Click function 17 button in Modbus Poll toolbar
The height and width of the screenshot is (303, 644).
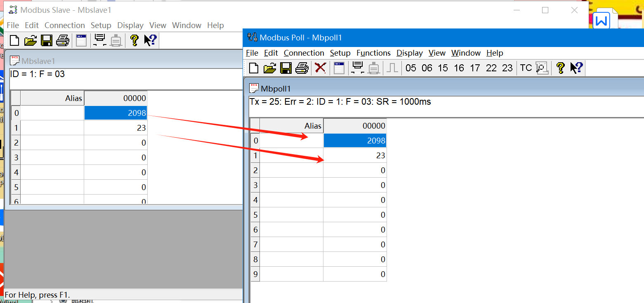475,68
